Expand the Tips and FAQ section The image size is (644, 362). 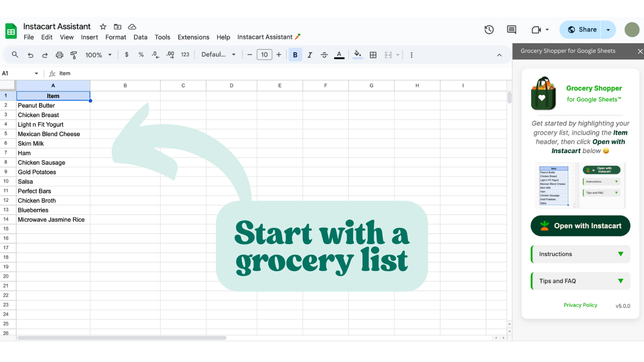580,281
